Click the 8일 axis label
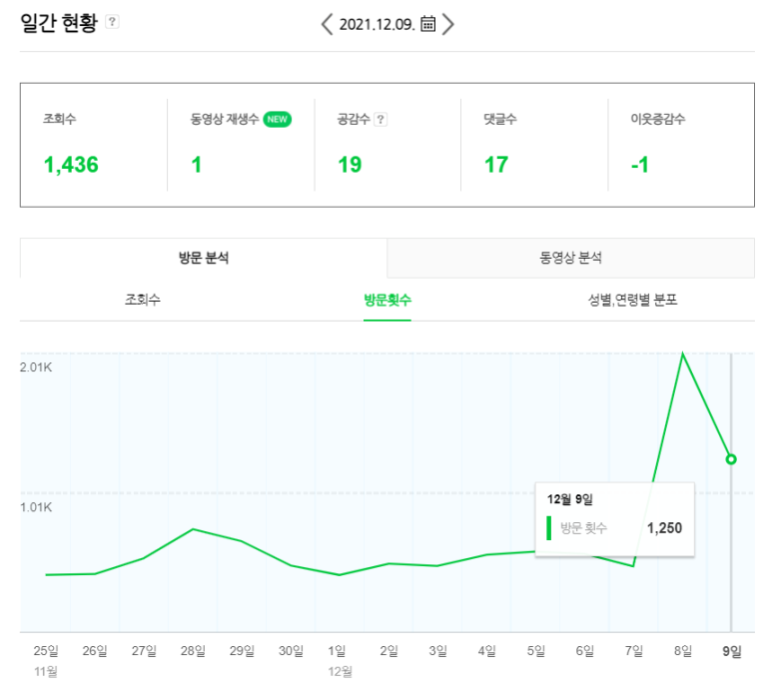 point(683,651)
